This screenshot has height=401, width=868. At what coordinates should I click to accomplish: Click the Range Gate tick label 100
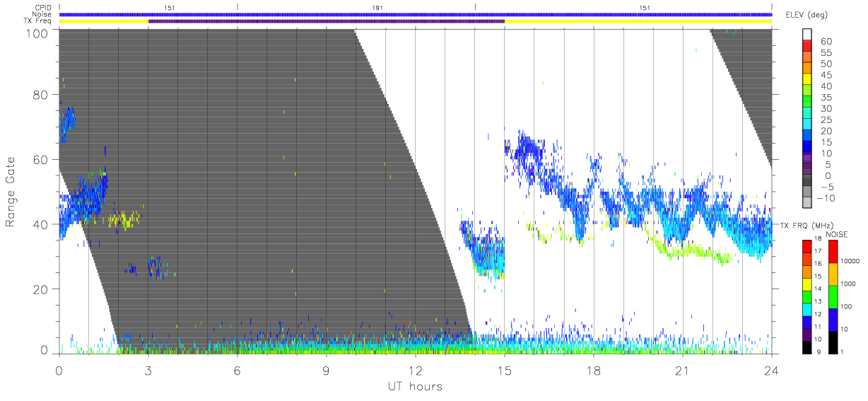(36, 33)
